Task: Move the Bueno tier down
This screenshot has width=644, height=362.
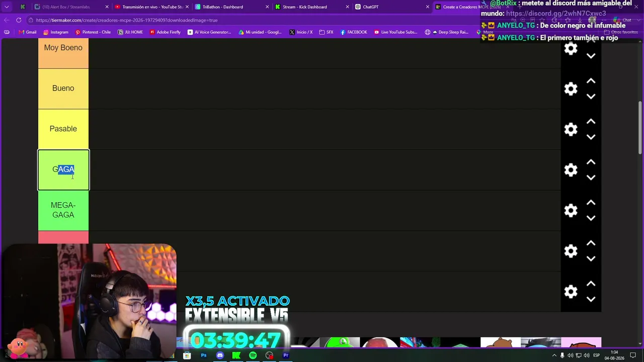Action: coord(591,97)
